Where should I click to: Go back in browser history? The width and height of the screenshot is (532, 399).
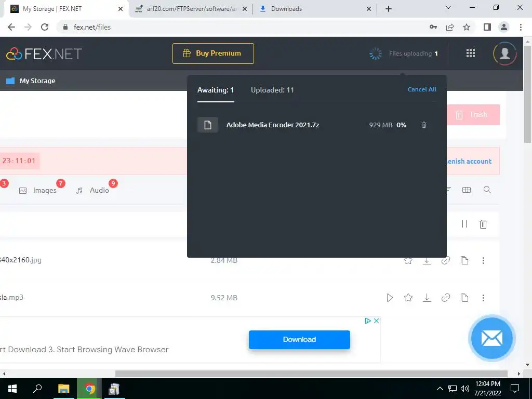click(11, 27)
